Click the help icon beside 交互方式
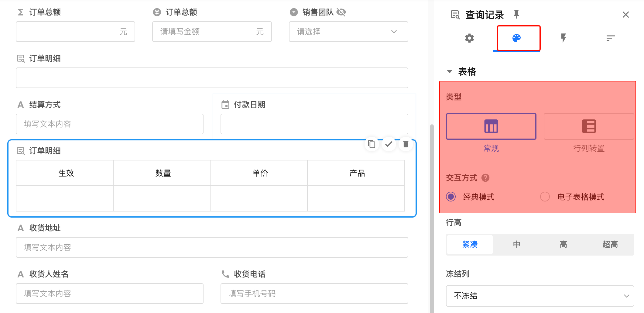The image size is (644, 313). coord(485,178)
